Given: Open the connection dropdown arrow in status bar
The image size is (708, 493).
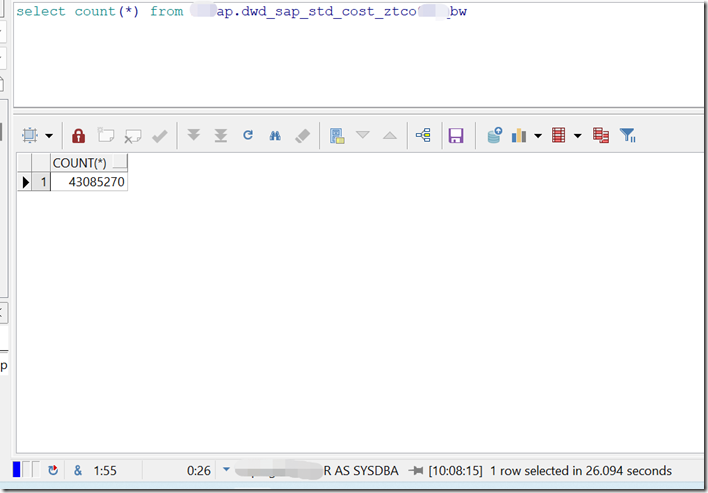Looking at the screenshot, I should (x=226, y=470).
